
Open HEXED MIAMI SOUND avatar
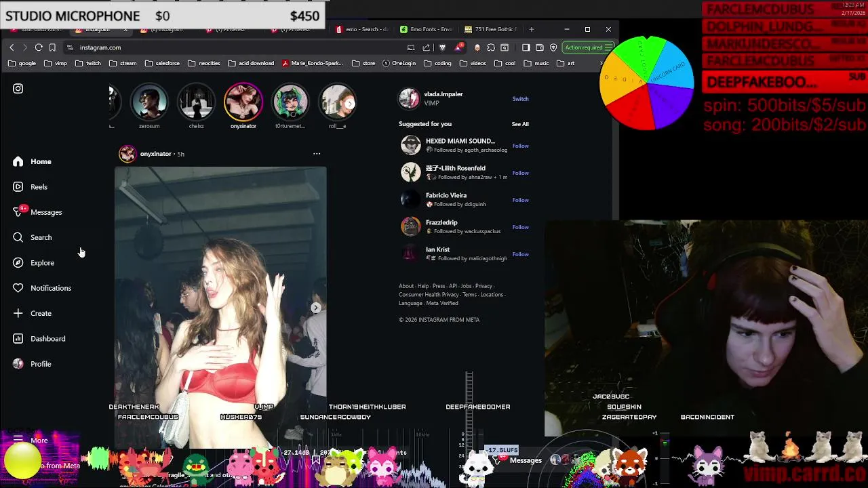(410, 145)
